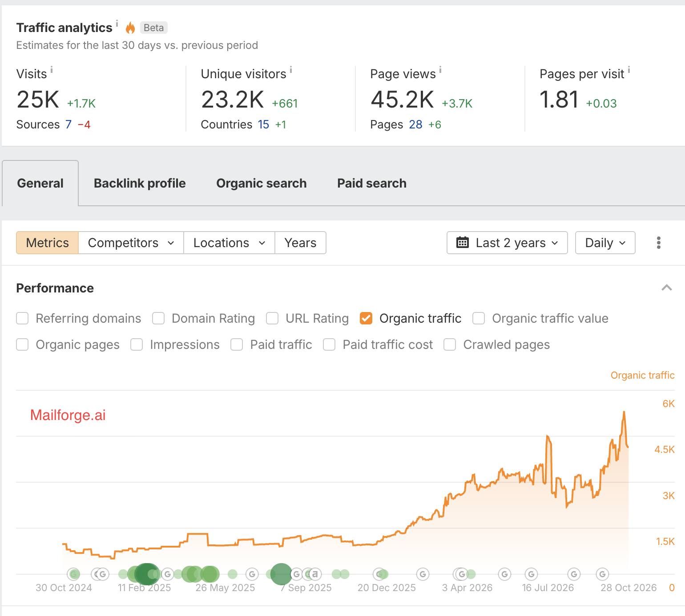
Task: Switch to the General tab
Action: pos(40,183)
